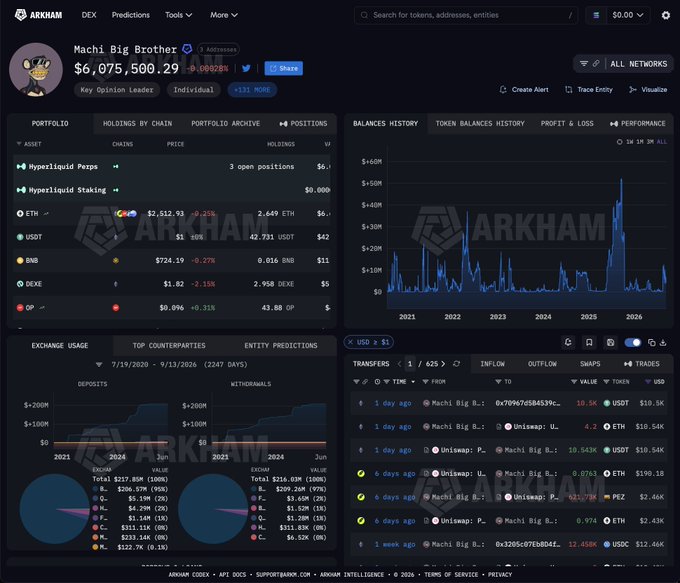
Task: Click the blue Share button
Action: pos(284,68)
